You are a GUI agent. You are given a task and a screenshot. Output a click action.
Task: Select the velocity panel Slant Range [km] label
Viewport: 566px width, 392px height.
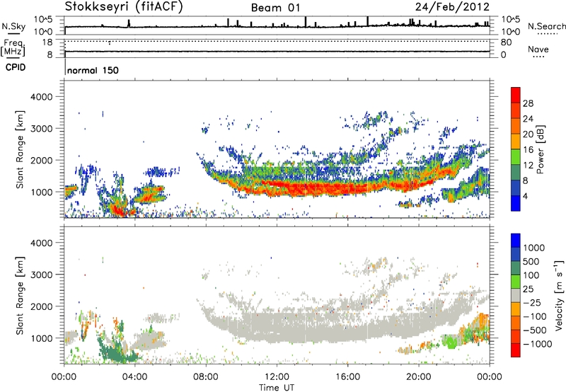tap(20, 295)
